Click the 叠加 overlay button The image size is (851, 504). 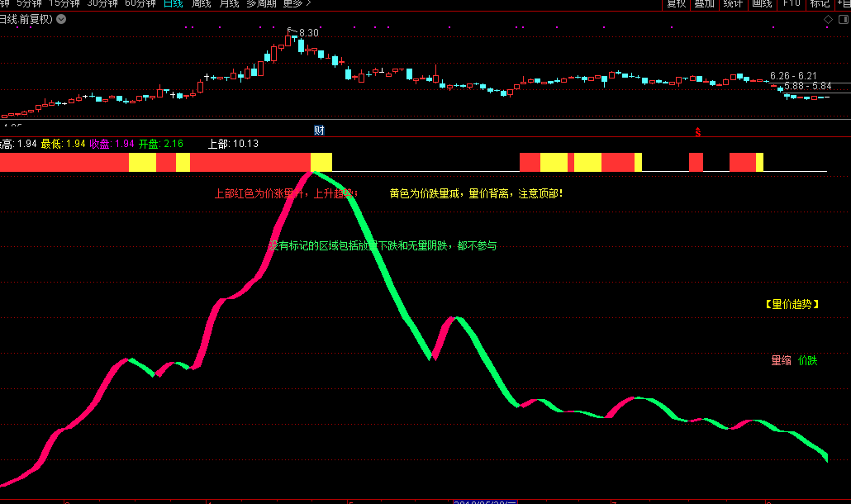[x=704, y=4]
